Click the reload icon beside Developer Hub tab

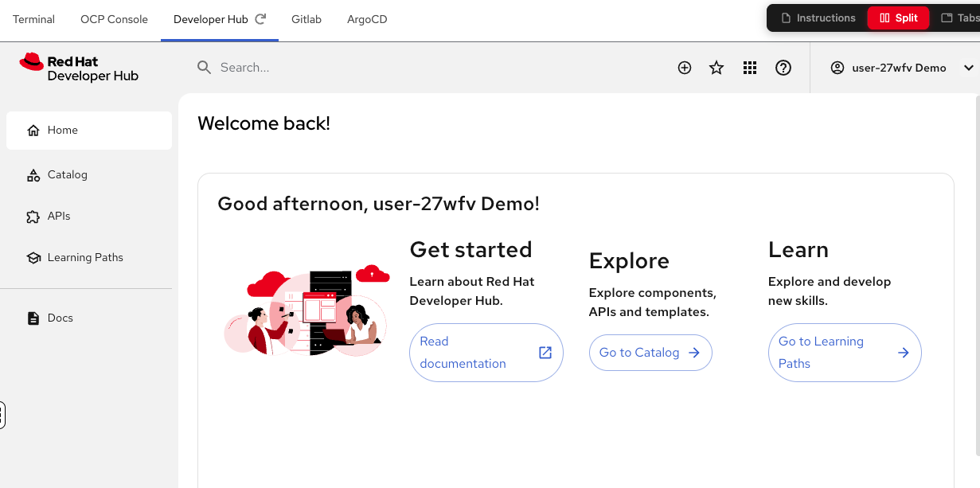click(x=260, y=19)
